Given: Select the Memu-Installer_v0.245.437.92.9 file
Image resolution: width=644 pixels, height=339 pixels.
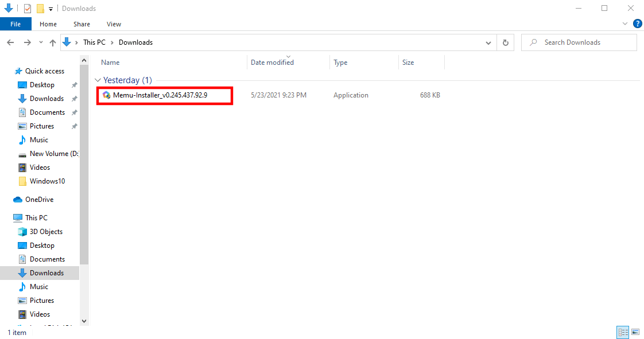Looking at the screenshot, I should [x=160, y=95].
